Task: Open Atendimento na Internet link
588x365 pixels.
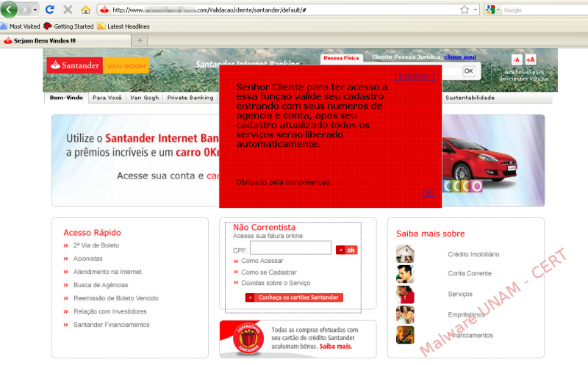Action: (107, 272)
